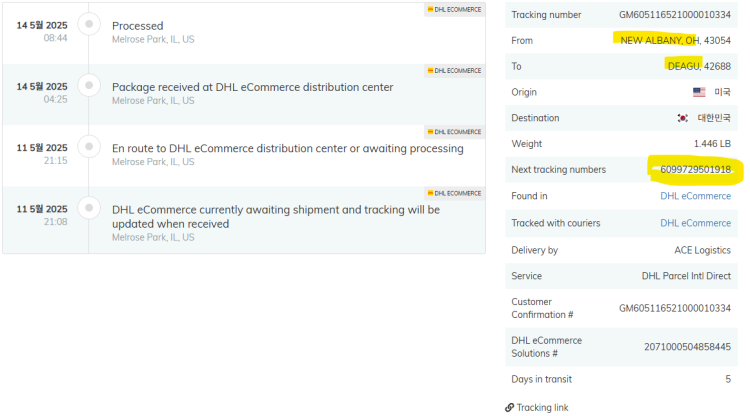Click DHL eCommerce Solutions # 2071000504858445

pyautogui.click(x=687, y=347)
